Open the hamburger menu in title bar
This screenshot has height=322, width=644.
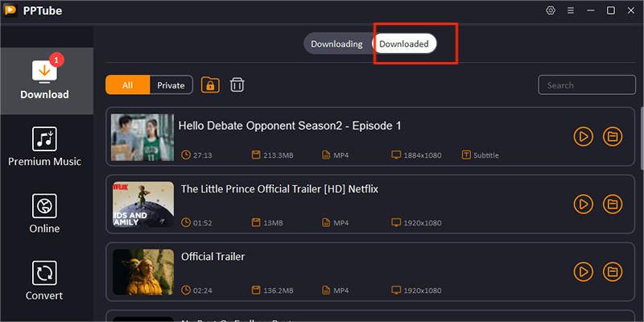(x=571, y=10)
